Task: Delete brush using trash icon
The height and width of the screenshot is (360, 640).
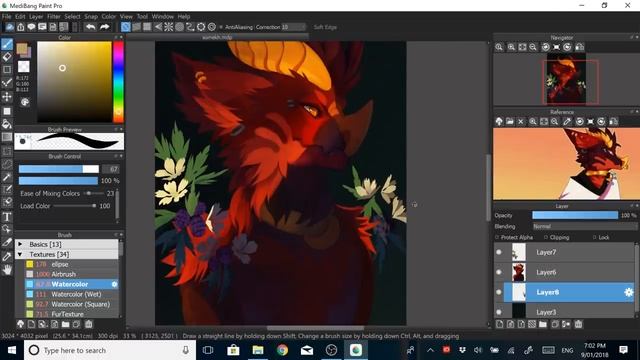Action: (88, 324)
